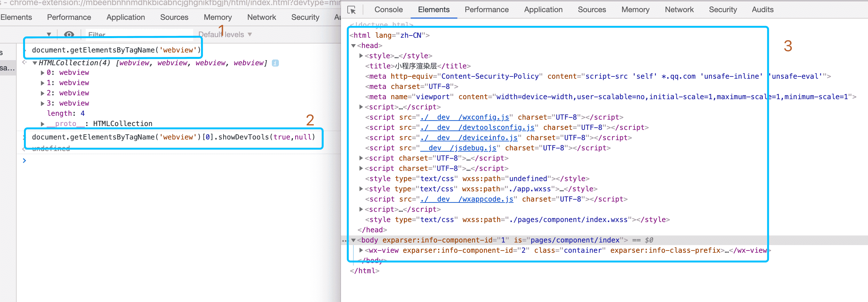Click the live expression eye icon

pyautogui.click(x=69, y=34)
